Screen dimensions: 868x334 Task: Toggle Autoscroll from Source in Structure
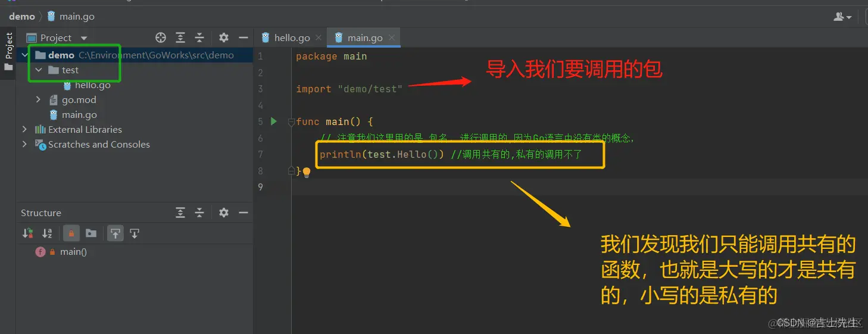coord(135,233)
